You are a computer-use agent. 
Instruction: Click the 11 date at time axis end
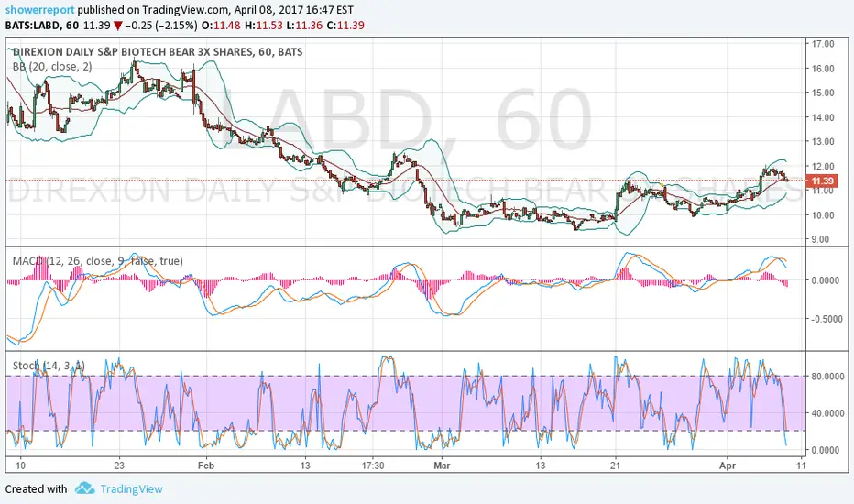(801, 466)
